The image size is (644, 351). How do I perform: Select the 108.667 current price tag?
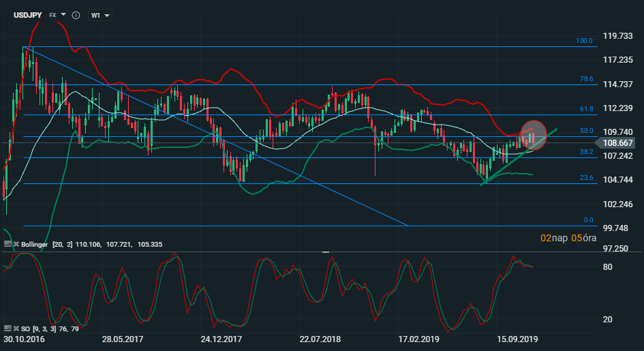[x=619, y=143]
